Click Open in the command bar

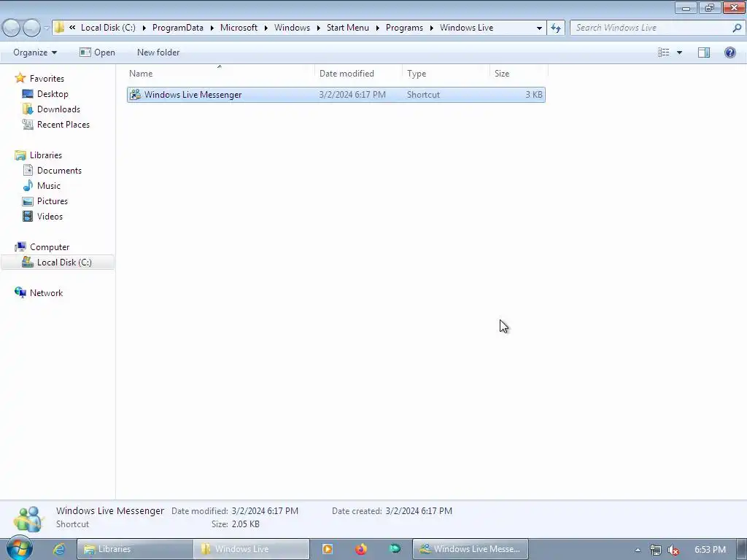tap(97, 52)
